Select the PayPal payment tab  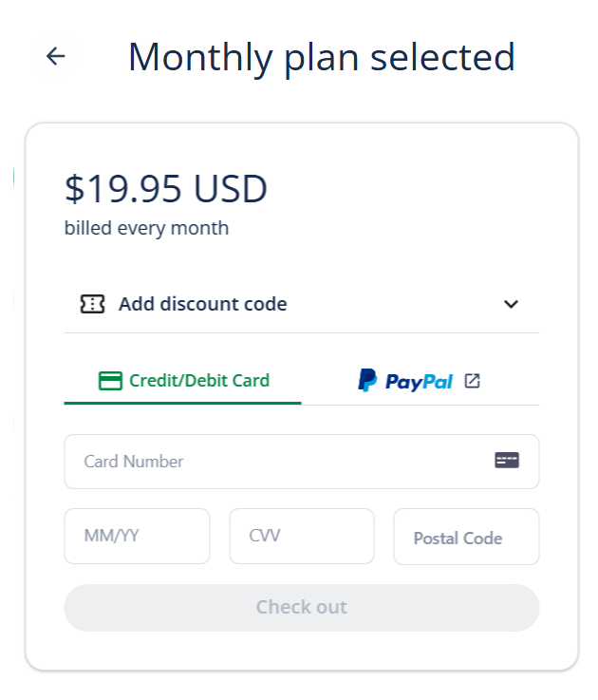pos(420,382)
